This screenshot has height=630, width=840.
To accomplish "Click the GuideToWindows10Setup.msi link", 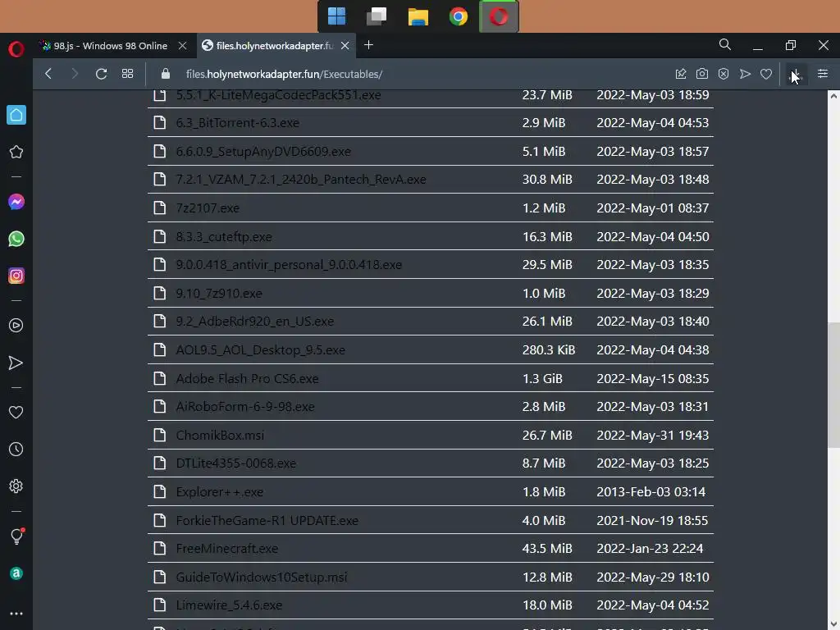I will click(262, 577).
